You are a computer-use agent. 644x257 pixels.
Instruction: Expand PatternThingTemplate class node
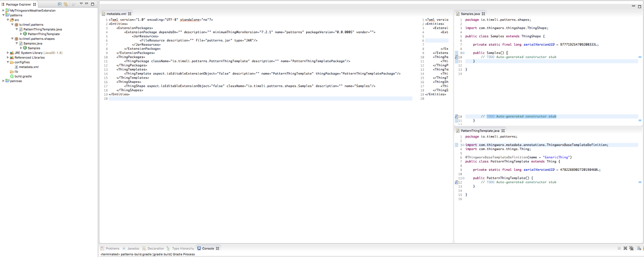pos(21,34)
